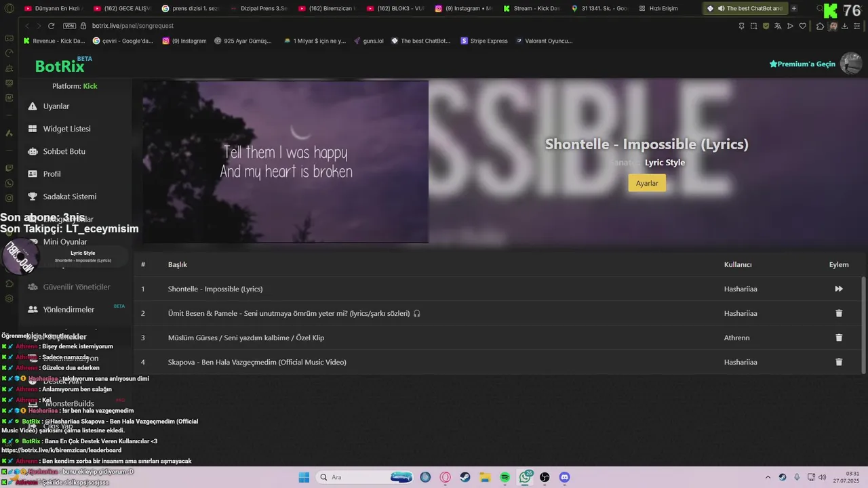Open Spotify from the taskbar
Screen dimensions: 868x488
505,477
